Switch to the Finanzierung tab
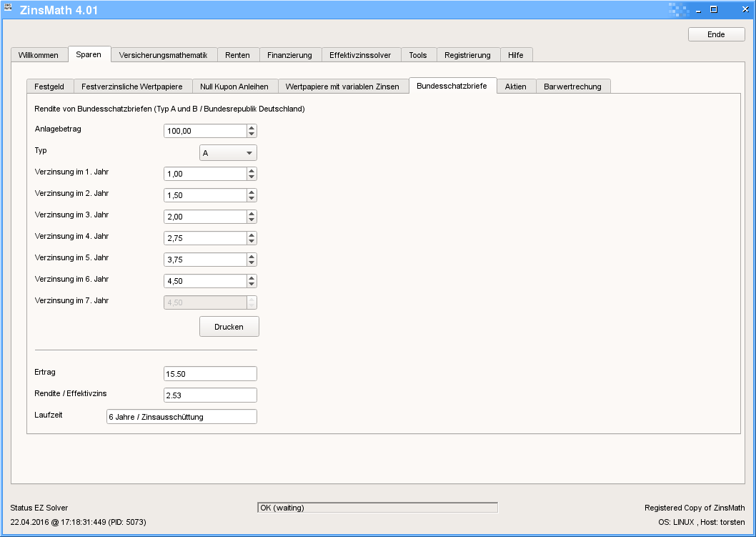The height and width of the screenshot is (537, 756). [x=289, y=55]
